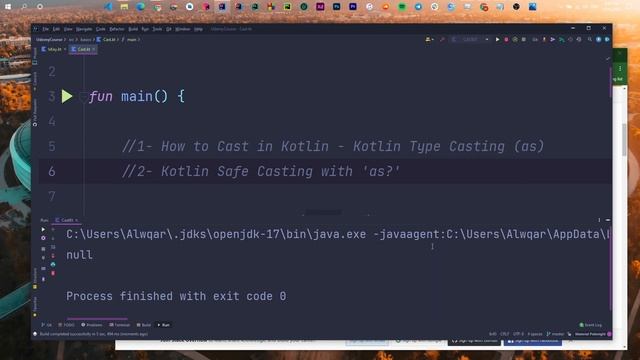Open Search Everywhere magnifier icon
This screenshot has height=360, width=640.
(590, 40)
